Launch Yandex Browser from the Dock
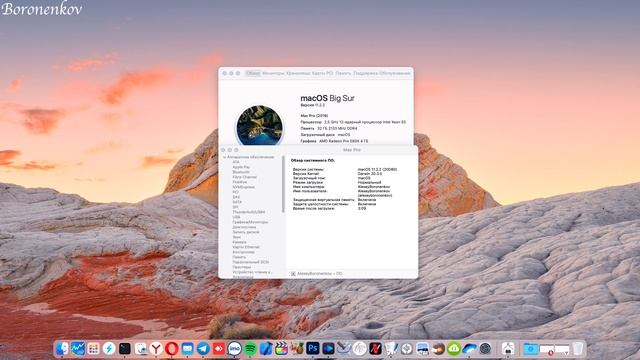The height and width of the screenshot is (360, 640). click(156, 348)
